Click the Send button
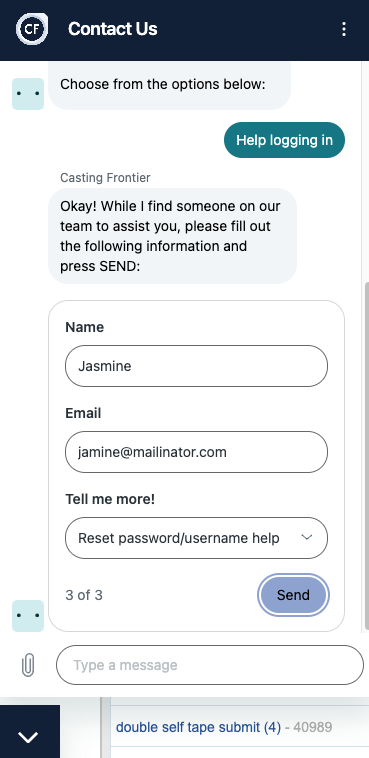This screenshot has width=369, height=758. click(294, 595)
